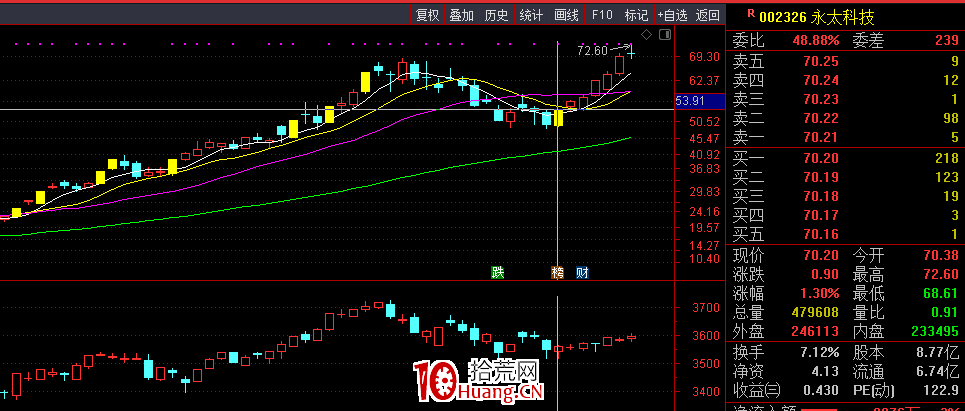Click the diamond icon above the chart

pos(646,34)
